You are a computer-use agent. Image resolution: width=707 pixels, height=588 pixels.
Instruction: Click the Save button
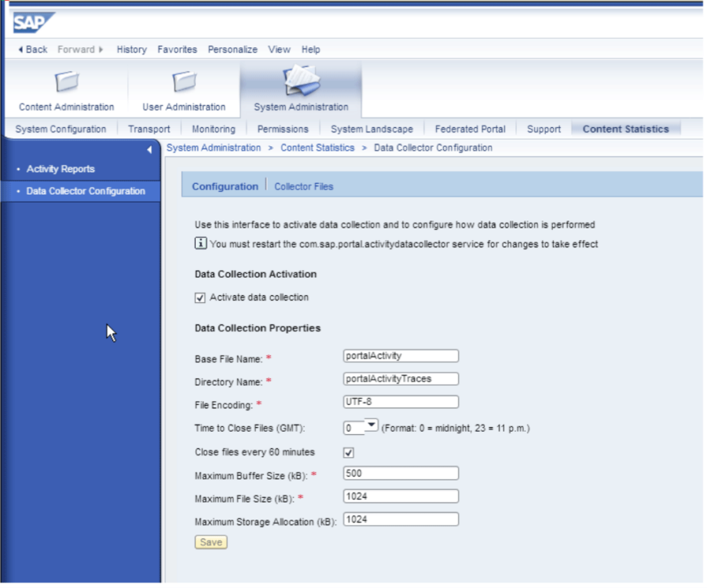(x=210, y=542)
